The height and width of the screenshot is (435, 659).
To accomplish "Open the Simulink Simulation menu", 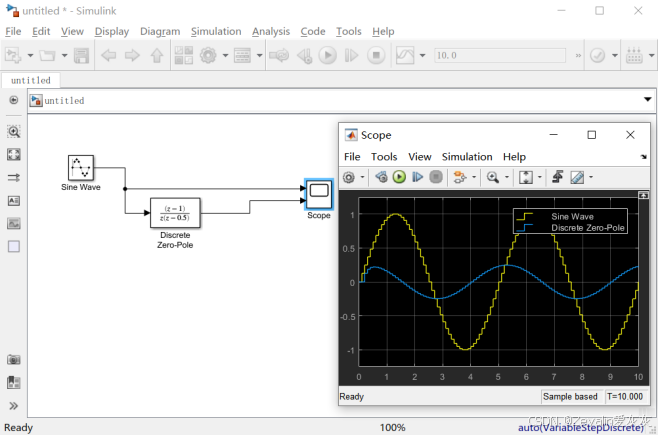I will point(216,32).
